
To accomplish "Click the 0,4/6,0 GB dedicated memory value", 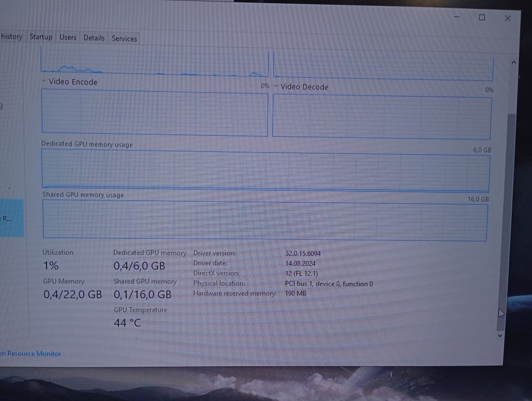I will pyautogui.click(x=139, y=266).
